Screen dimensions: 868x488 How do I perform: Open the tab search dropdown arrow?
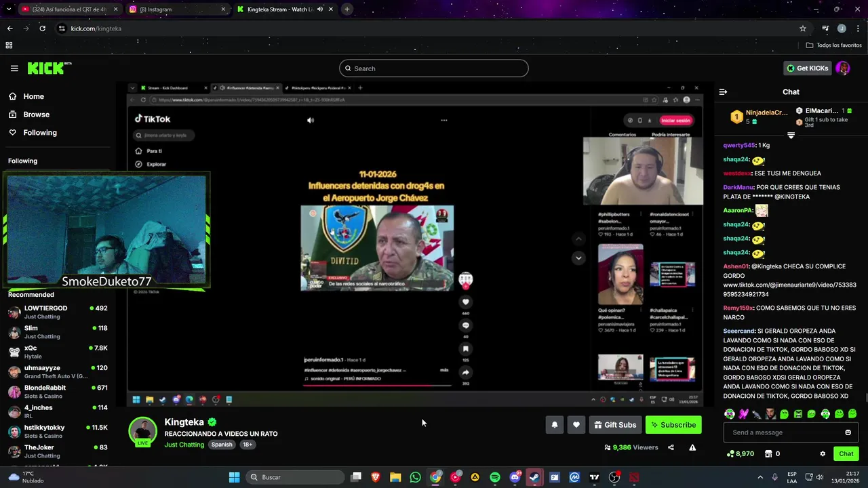click(x=7, y=9)
